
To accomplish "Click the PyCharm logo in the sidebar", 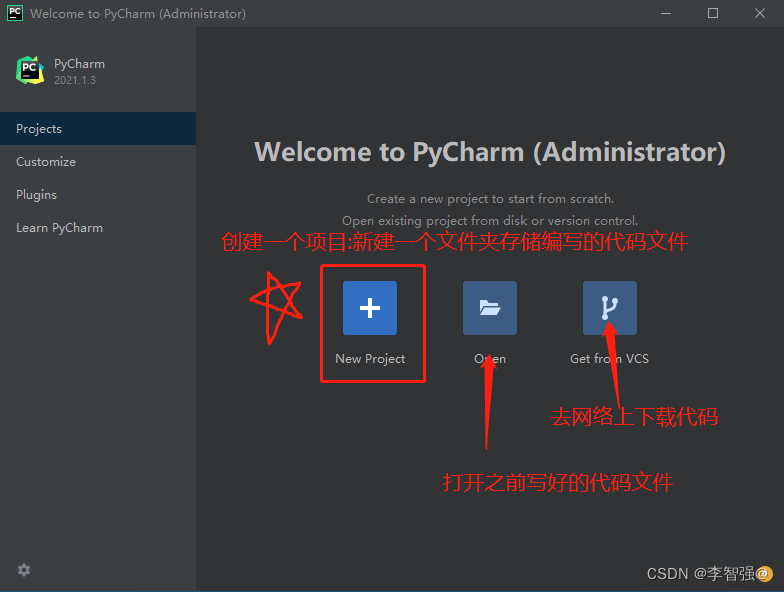I will 30,70.
